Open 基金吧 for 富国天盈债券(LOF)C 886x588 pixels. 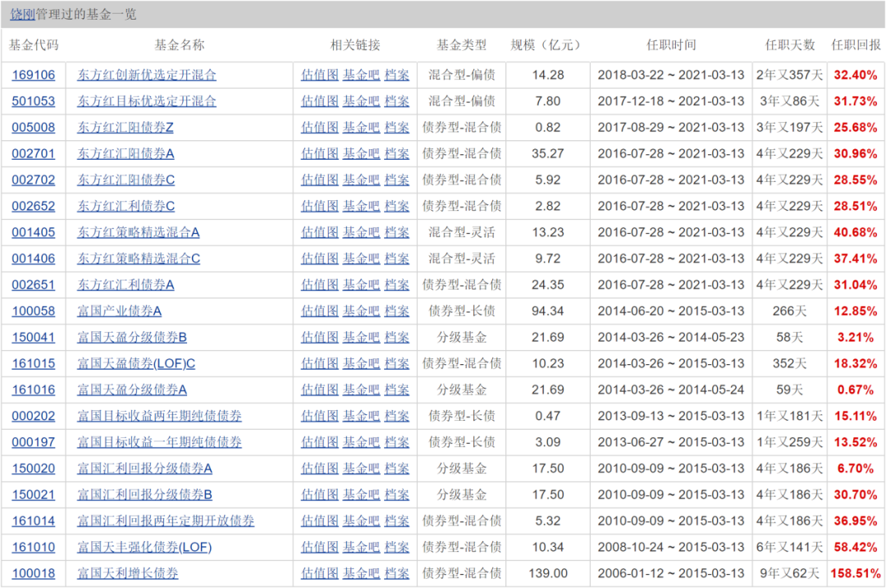[361, 363]
